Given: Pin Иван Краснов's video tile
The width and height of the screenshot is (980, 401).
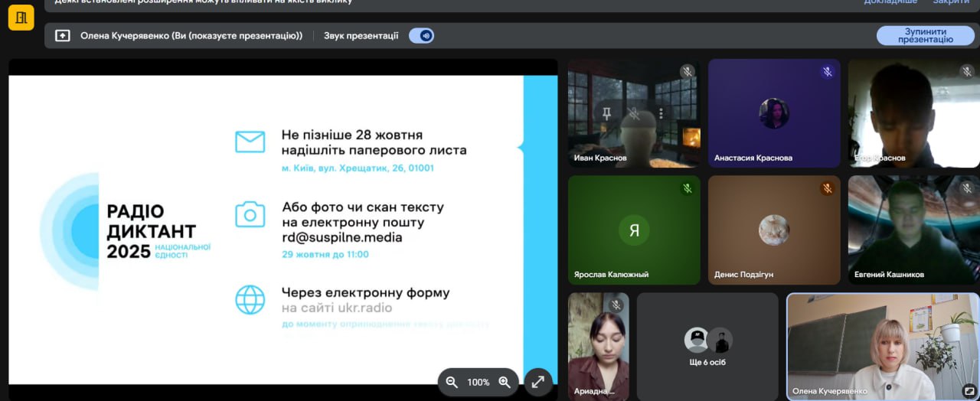Looking at the screenshot, I should [x=606, y=113].
